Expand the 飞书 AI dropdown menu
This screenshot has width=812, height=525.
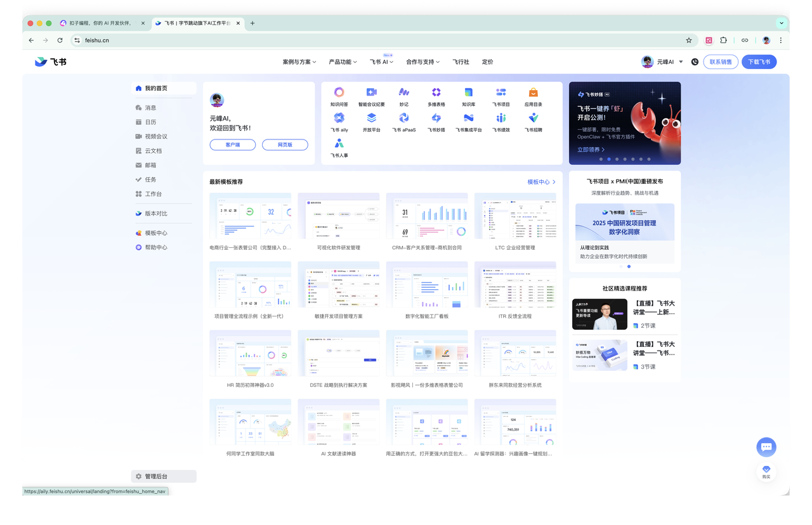[x=381, y=62]
